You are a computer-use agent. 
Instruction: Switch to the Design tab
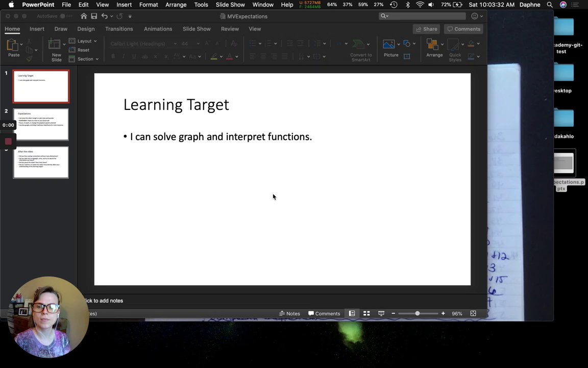tap(86, 29)
